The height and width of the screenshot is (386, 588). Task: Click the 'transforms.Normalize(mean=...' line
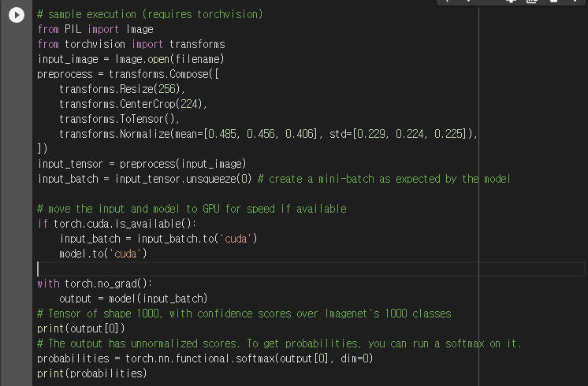coord(269,134)
